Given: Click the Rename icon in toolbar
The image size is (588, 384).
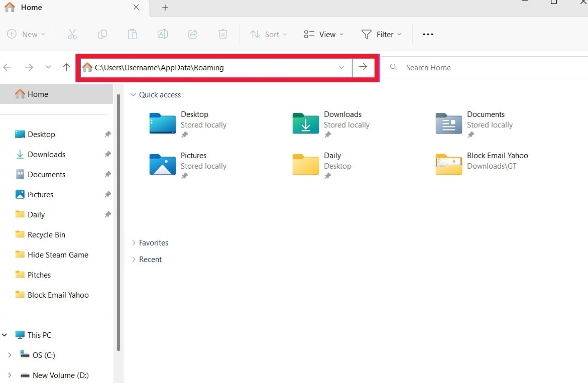Looking at the screenshot, I should pyautogui.click(x=162, y=35).
